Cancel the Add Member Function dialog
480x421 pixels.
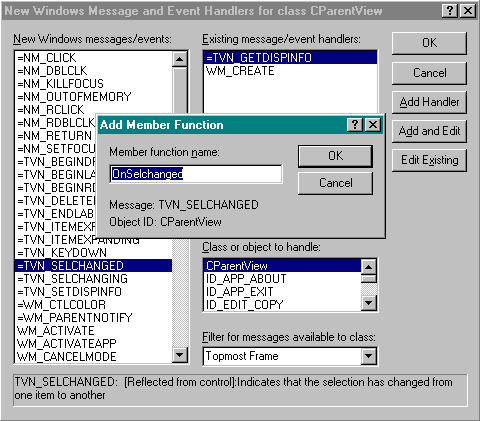pos(335,183)
